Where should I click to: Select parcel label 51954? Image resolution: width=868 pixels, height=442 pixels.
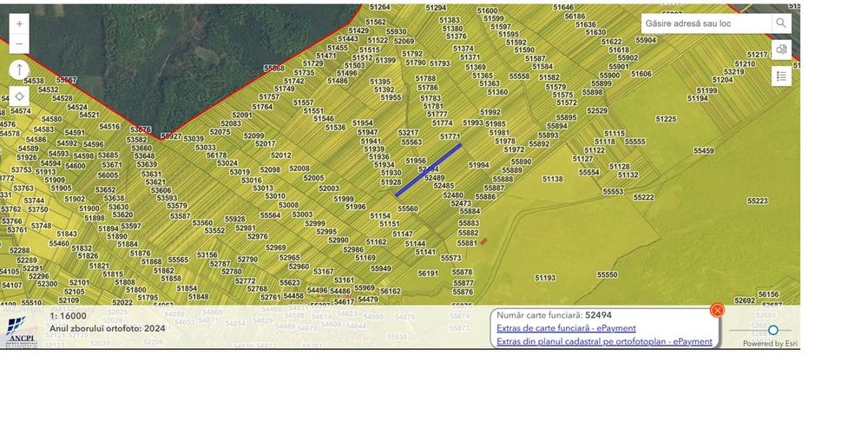pyautogui.click(x=362, y=123)
